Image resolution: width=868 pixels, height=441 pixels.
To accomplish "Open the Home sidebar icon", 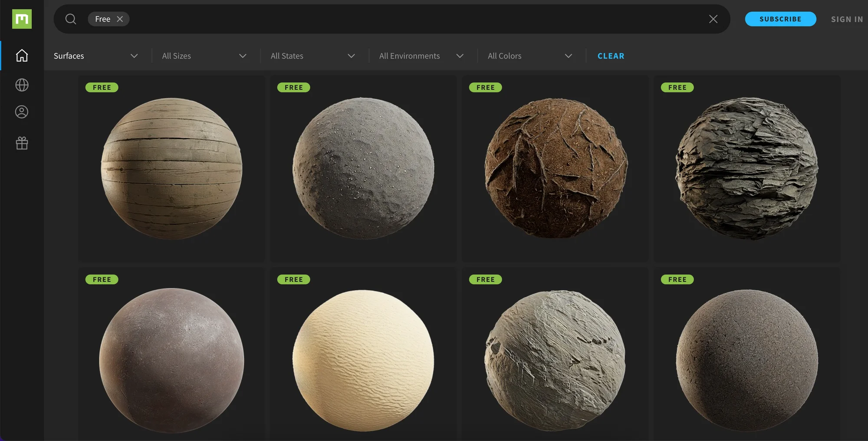I will pyautogui.click(x=22, y=56).
